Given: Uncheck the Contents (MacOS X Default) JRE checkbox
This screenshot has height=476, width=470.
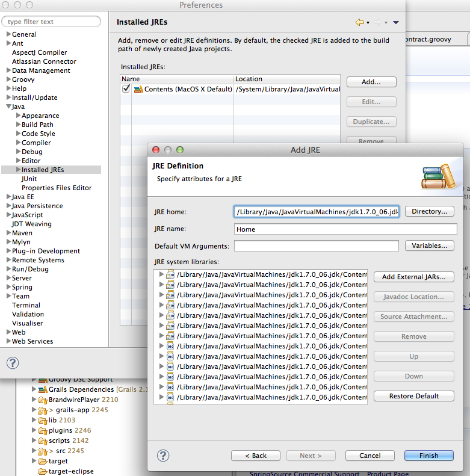Looking at the screenshot, I should pyautogui.click(x=126, y=88).
